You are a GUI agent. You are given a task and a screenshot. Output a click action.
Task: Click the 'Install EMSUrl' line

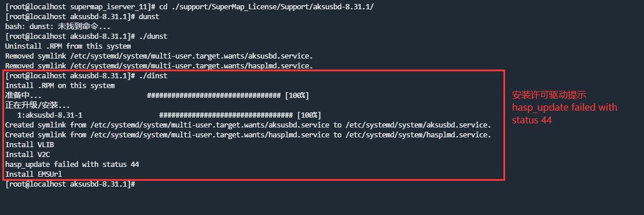click(x=34, y=174)
